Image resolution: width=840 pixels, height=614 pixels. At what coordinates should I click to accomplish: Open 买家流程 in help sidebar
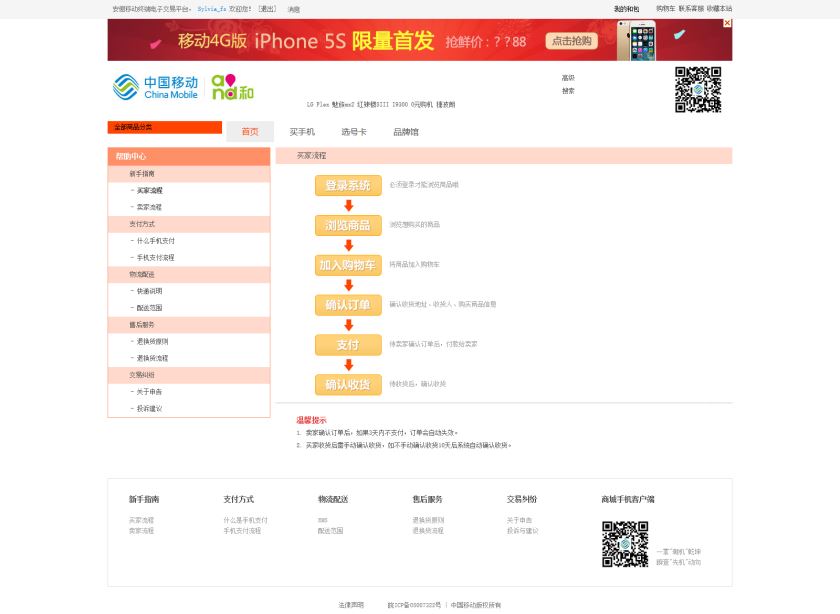(149, 190)
